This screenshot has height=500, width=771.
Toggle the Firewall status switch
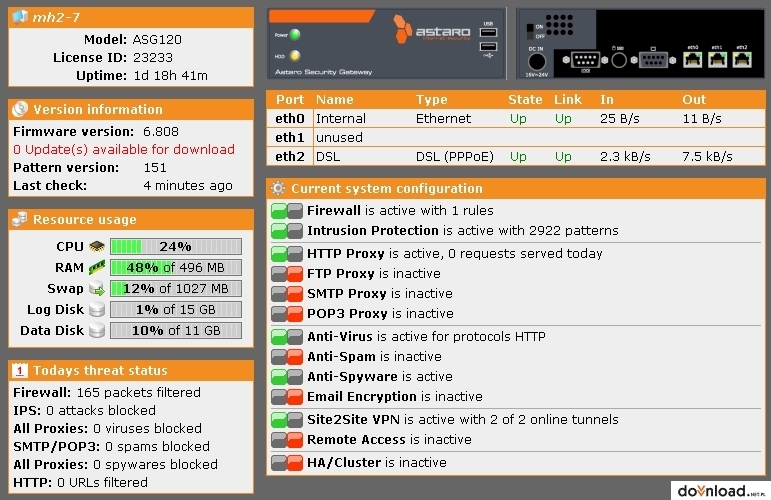point(287,211)
